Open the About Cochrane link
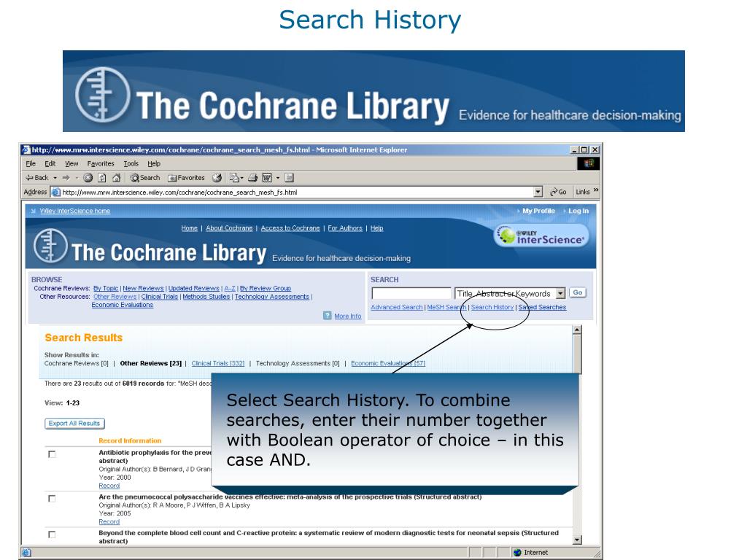Viewport: 747px width, 560px height. [229, 228]
